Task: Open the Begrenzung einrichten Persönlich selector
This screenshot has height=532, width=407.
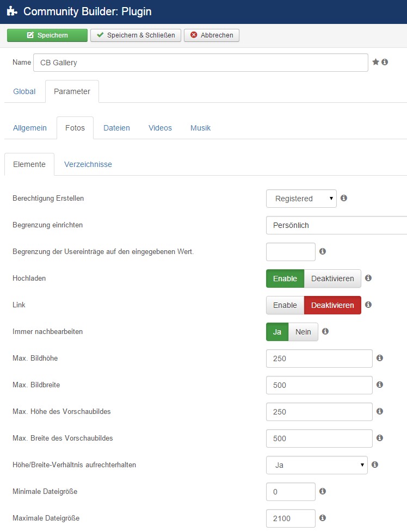Action: coord(336,225)
